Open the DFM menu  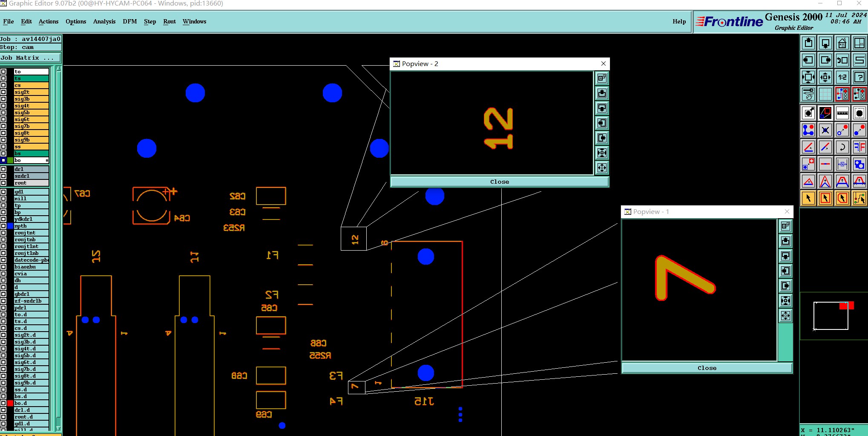130,21
